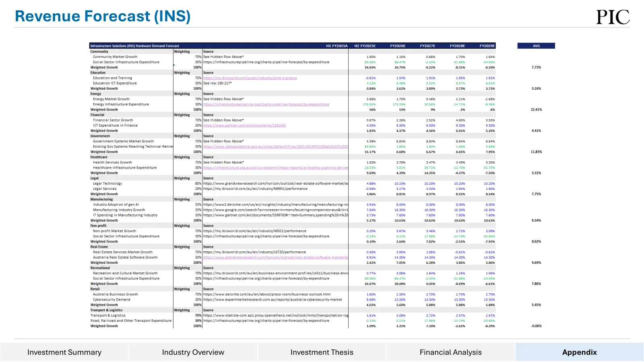Click the Revenue Forecast (INS) slide title
The width and height of the screenshot is (644, 362).
pos(103,16)
